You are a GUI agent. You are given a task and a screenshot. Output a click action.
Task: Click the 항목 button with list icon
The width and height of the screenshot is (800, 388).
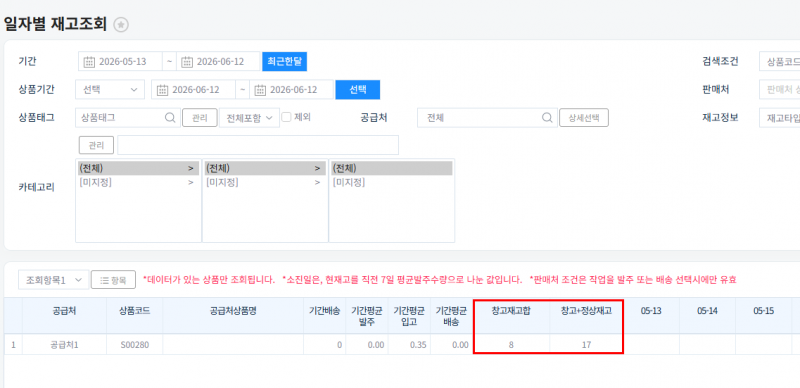(x=113, y=280)
